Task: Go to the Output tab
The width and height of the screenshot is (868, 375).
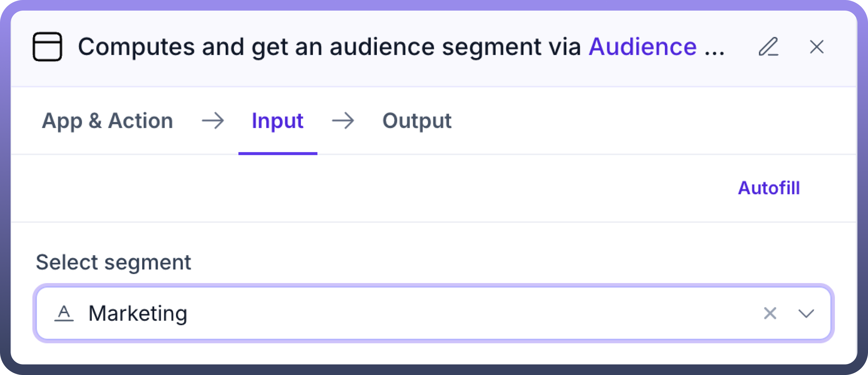Action: 417,121
